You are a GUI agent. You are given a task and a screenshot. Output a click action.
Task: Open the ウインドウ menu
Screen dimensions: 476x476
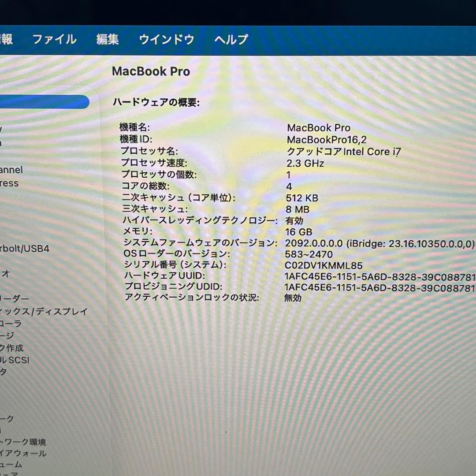coord(166,40)
